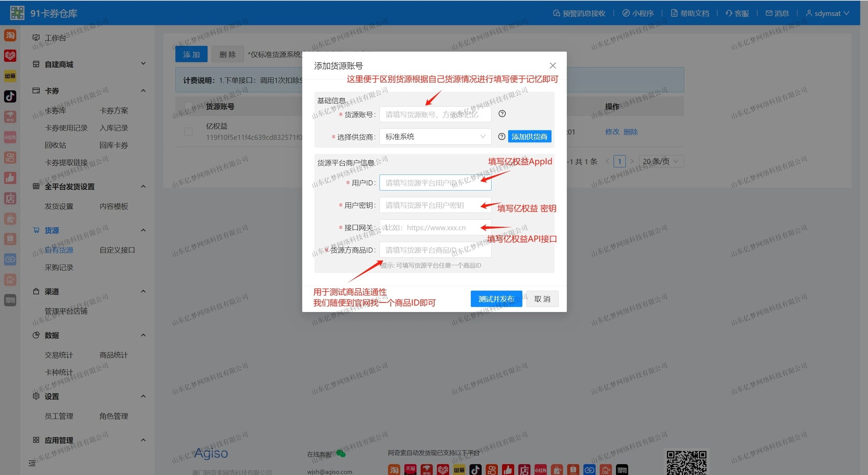The height and width of the screenshot is (475, 868).
Task: Select the Xiaohongshu icon in the left sidebar
Action: 10,137
